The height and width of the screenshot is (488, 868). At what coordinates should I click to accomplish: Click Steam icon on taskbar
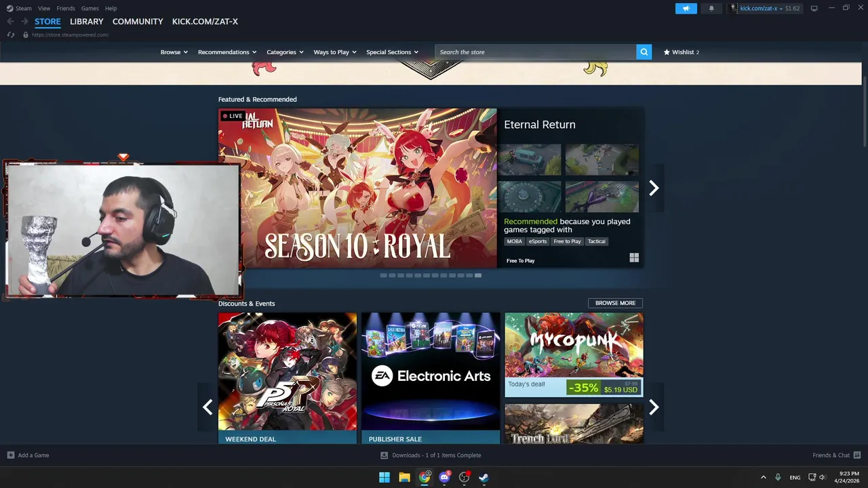pos(484,477)
